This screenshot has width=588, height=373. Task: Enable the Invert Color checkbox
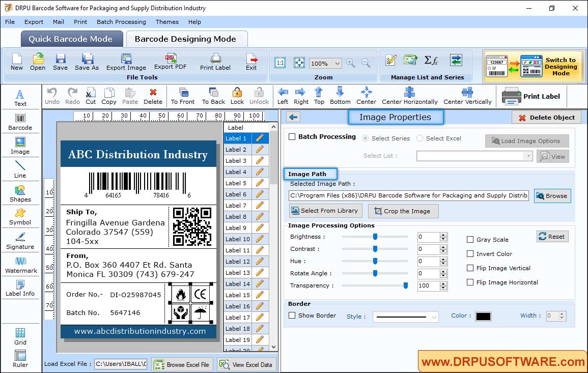470,254
